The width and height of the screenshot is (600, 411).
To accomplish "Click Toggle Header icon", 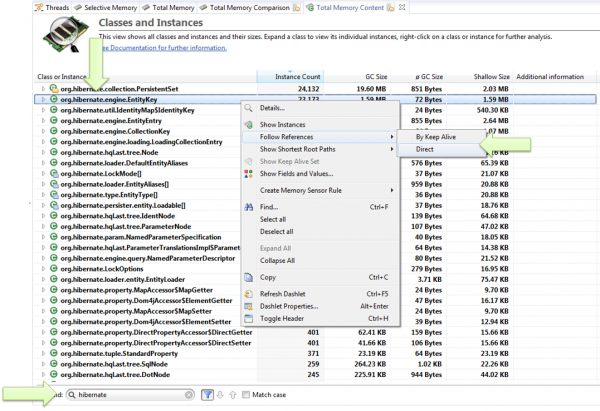I will 249,318.
